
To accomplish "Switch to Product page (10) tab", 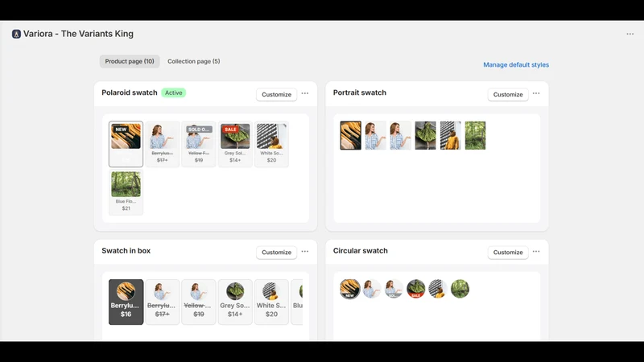I will tap(130, 61).
